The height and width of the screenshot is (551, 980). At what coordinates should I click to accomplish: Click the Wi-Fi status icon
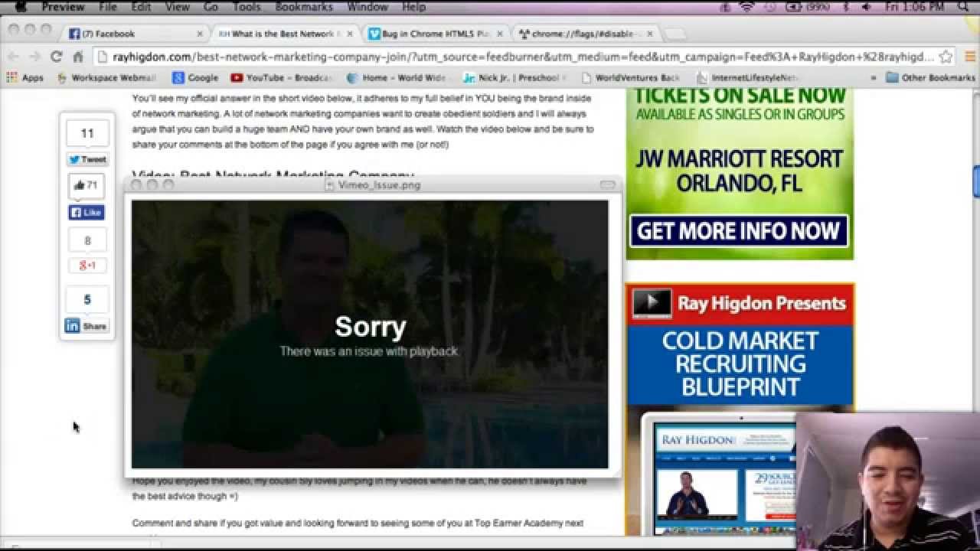[x=747, y=7]
